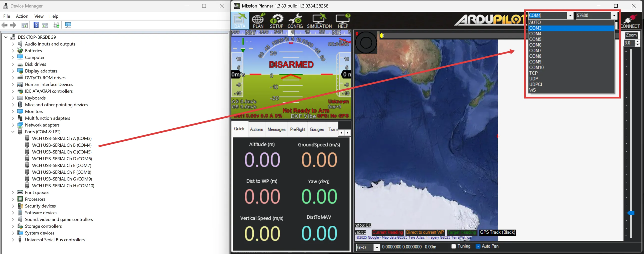The width and height of the screenshot is (644, 254).
Task: Select the Quick tab
Action: pyautogui.click(x=239, y=129)
